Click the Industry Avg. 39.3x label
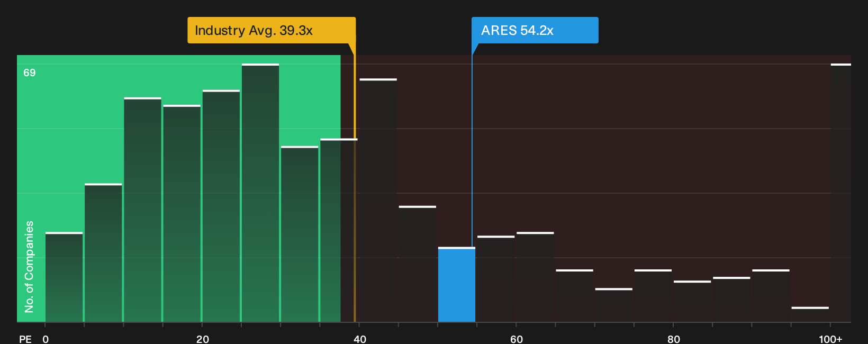The width and height of the screenshot is (868, 344). pyautogui.click(x=272, y=30)
